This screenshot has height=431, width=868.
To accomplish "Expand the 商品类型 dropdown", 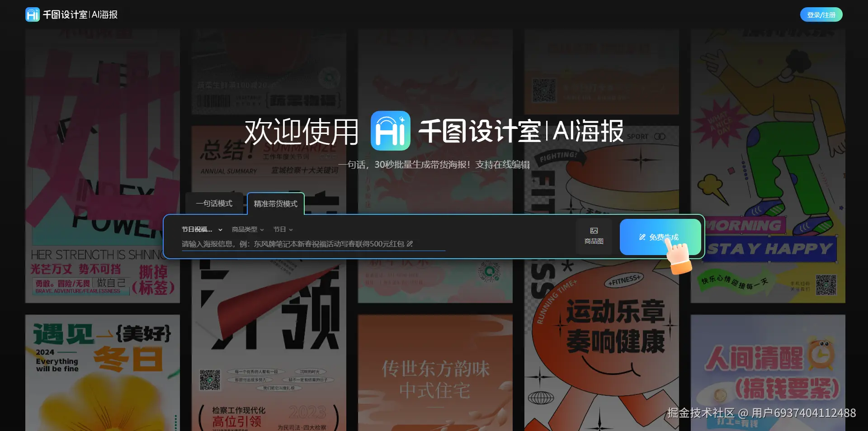I will point(248,229).
